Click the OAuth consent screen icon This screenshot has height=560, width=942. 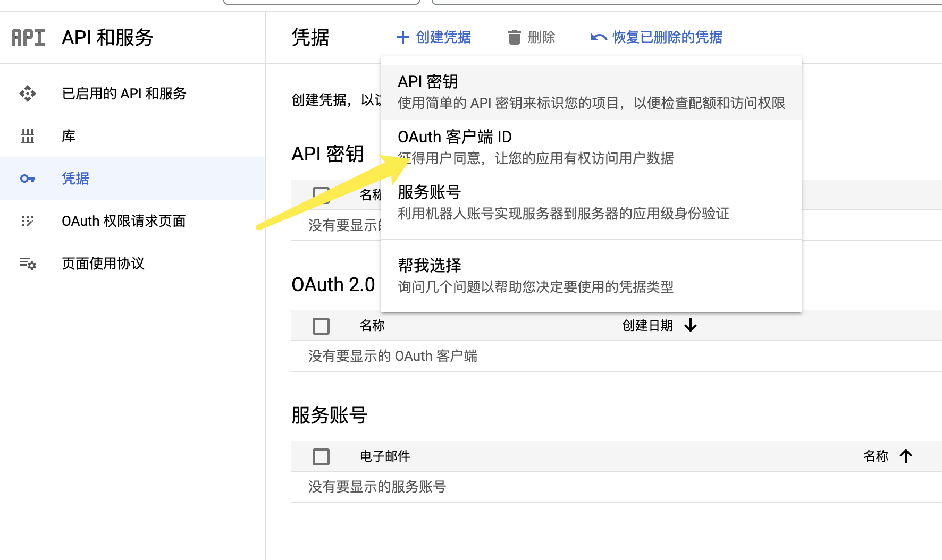(28, 221)
